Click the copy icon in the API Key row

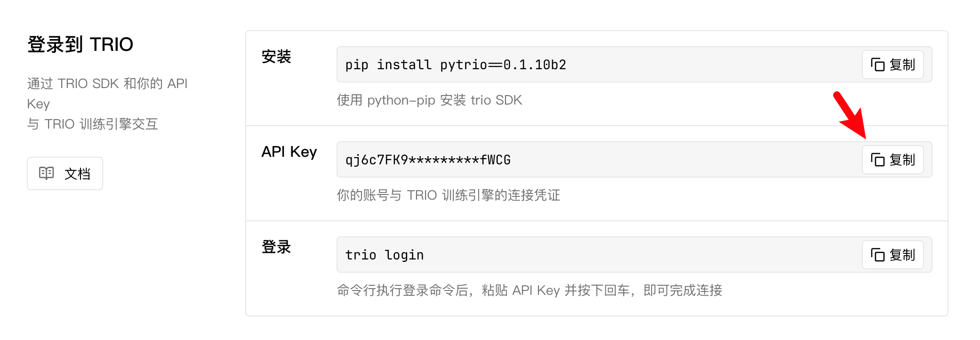(x=877, y=160)
